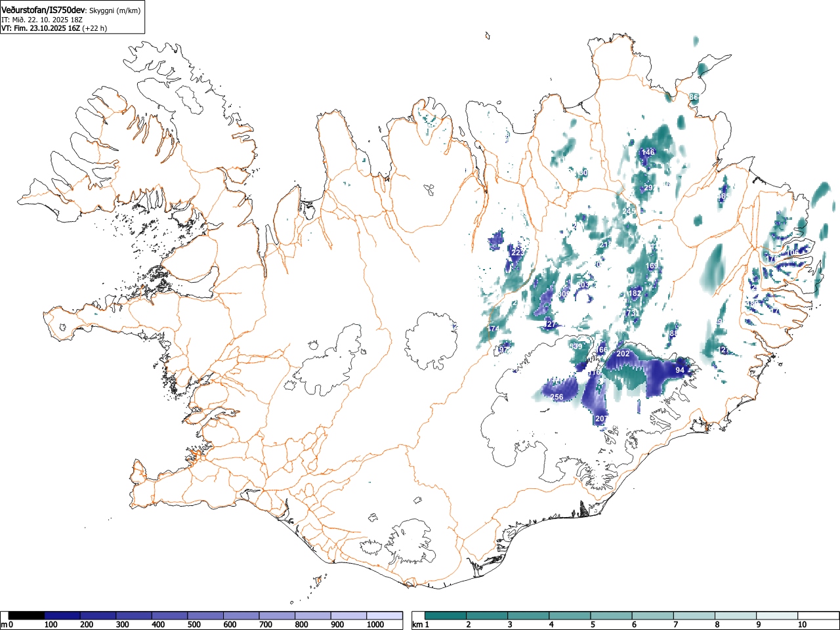
Task: Click the 800–900 m legend color segment
Action: (x=314, y=616)
